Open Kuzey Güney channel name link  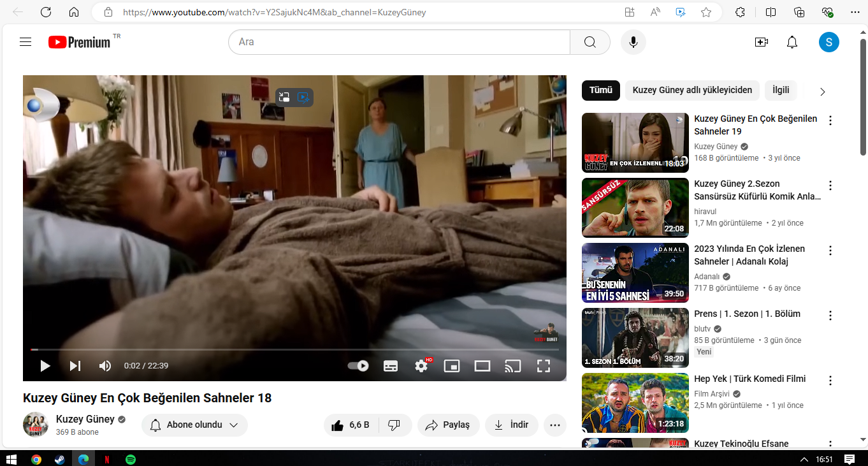pos(85,419)
